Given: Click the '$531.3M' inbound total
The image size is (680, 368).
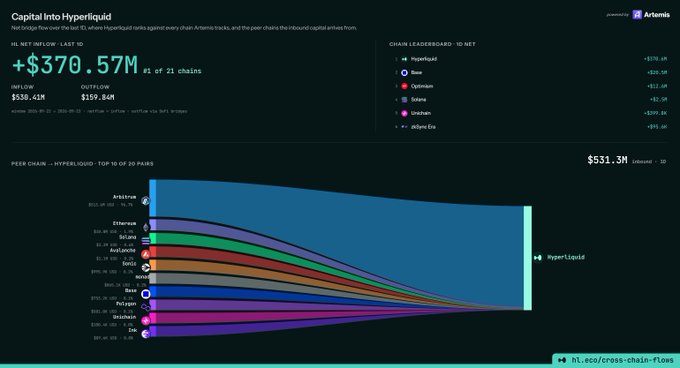Looking at the screenshot, I should [607, 160].
